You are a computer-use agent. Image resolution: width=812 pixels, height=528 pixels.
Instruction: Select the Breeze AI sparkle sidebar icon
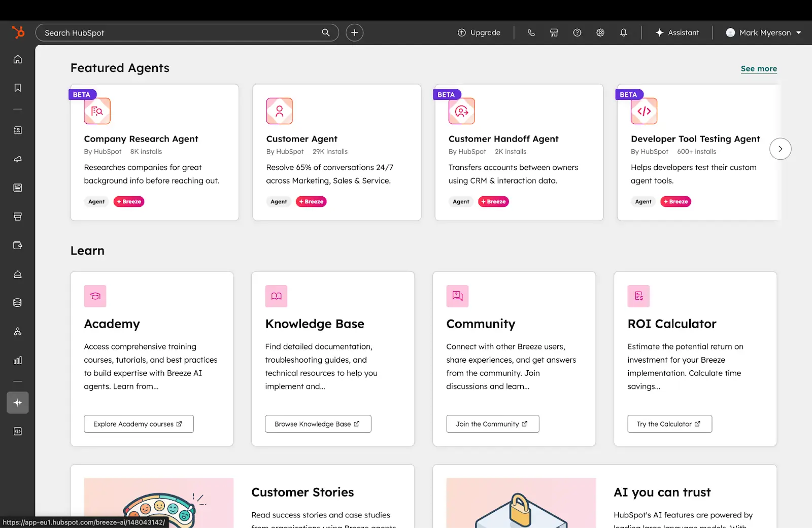pyautogui.click(x=18, y=403)
